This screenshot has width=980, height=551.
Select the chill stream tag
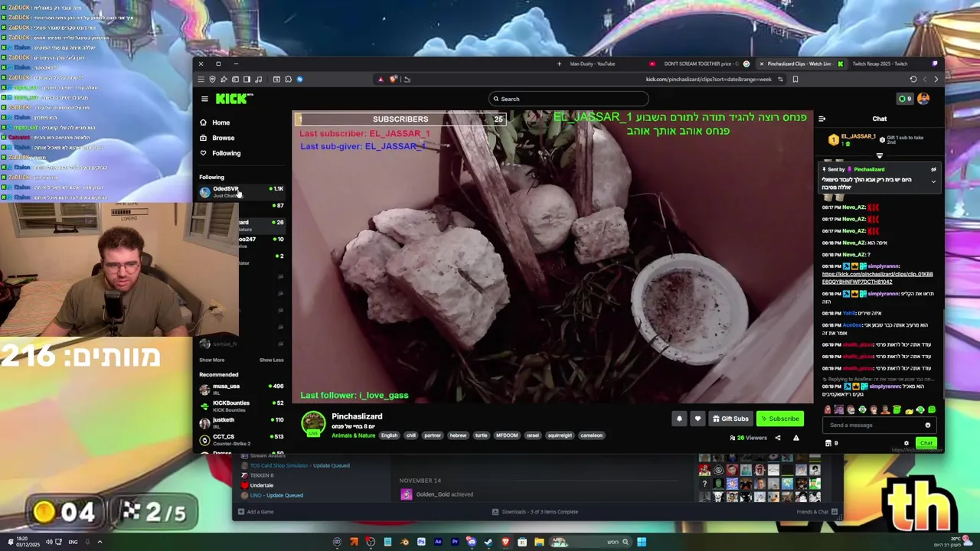[411, 435]
